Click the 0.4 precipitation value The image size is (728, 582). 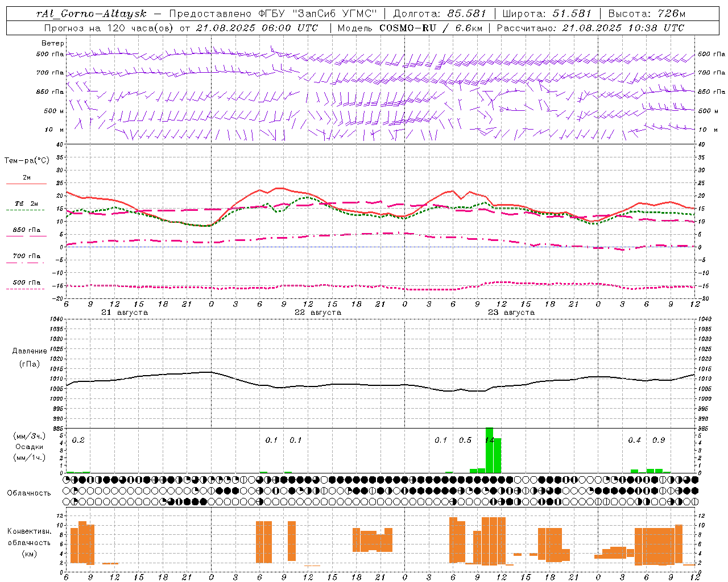point(635,440)
